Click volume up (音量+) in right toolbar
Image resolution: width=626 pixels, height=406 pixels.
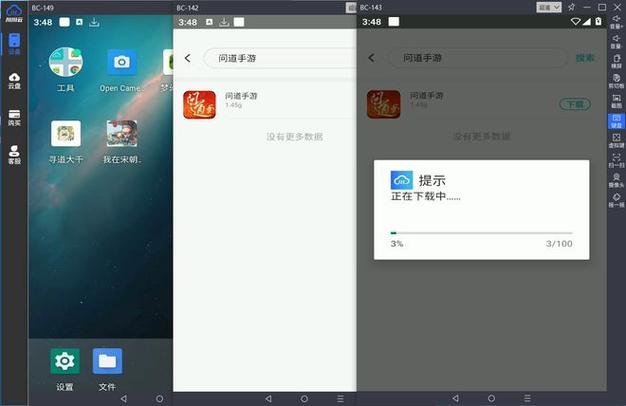[x=616, y=22]
